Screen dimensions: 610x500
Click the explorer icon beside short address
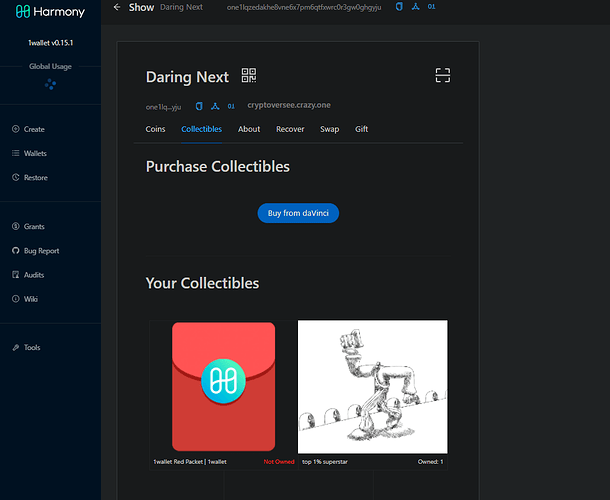coord(214,106)
